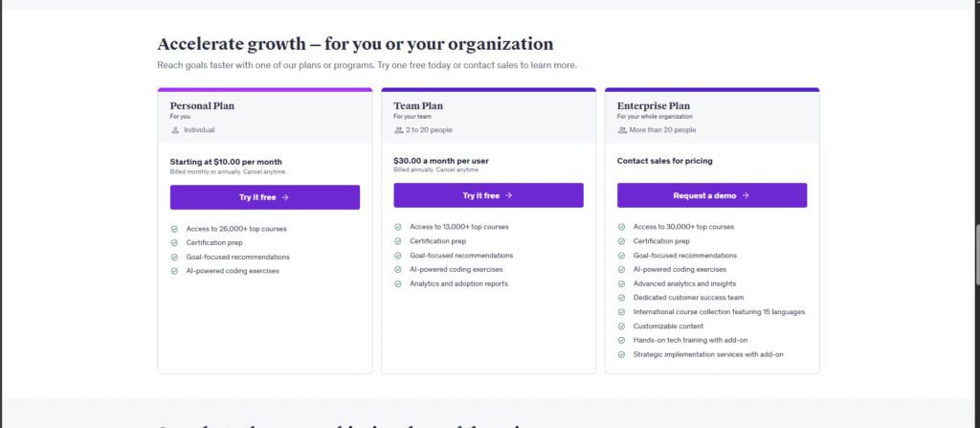The height and width of the screenshot is (428, 980).
Task: Click '$30.00 a month per user' price text
Action: (440, 161)
